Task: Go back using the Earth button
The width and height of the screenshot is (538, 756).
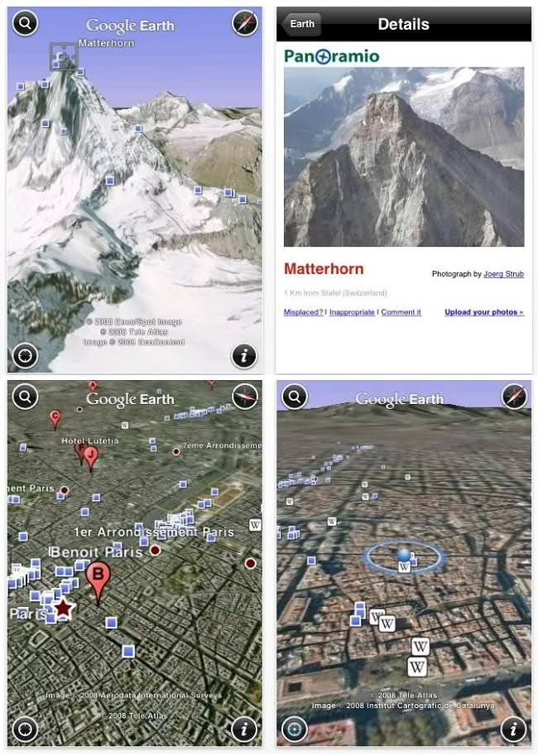Action: tap(301, 24)
